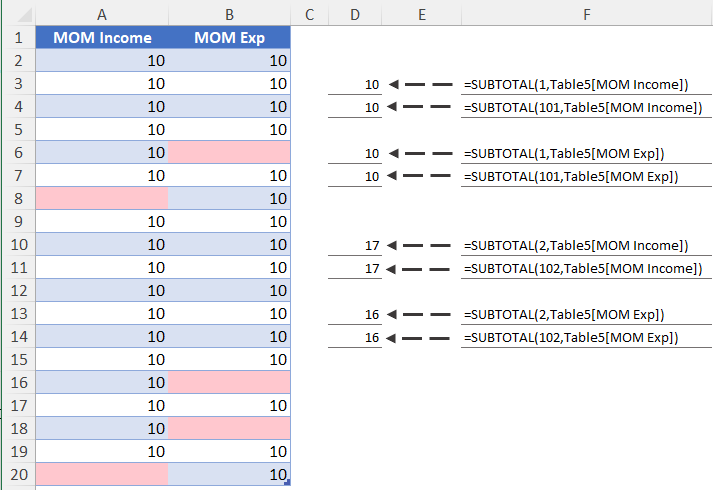Screen dimensions: 713x490
Task: Click formula text SUBTOTAL(102,Table5[MOM Income])
Action: click(x=583, y=269)
